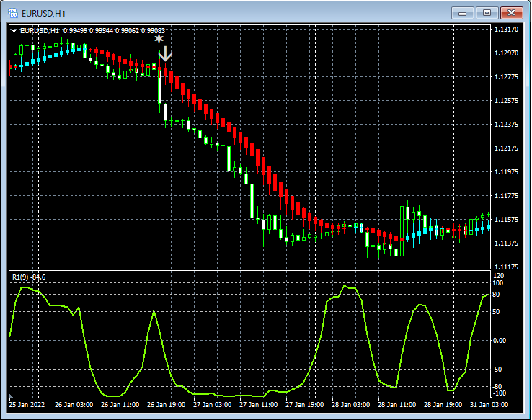Screen dimensions: 532x420
Task: Click the 31 Jan 03:00 time label
Action: [x=489, y=405]
